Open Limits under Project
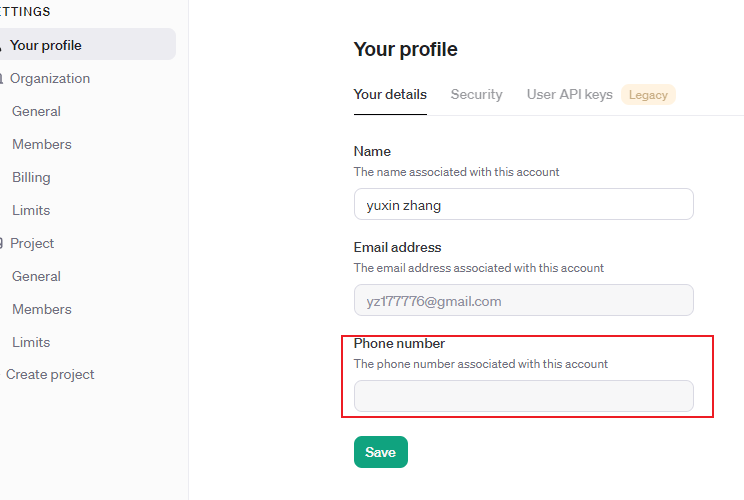This screenshot has height=500, width=744. point(31,342)
